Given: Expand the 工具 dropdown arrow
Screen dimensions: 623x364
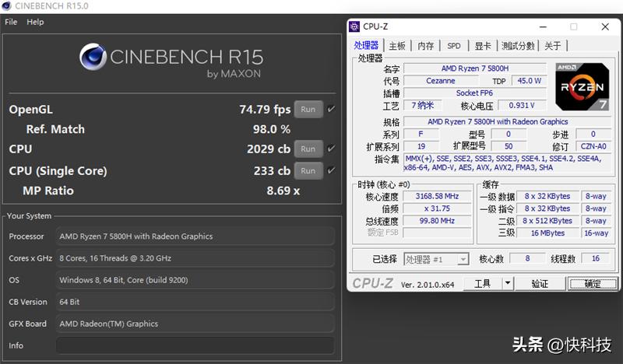Looking at the screenshot, I should pos(508,283).
